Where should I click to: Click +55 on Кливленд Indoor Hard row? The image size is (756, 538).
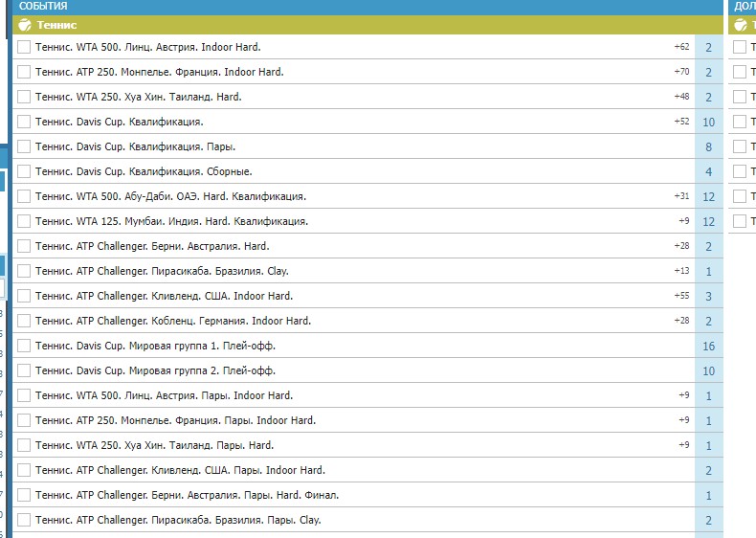681,295
